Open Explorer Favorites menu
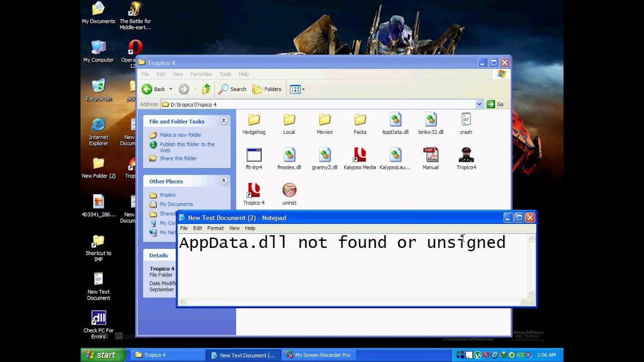This screenshot has width=644, height=362. pyautogui.click(x=201, y=74)
